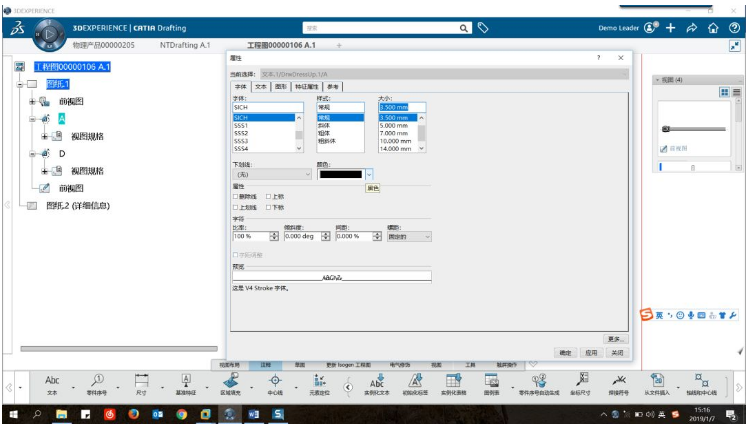This screenshot has height=429, width=749.
Task: Select the 零件序号 balloon tool
Action: pyautogui.click(x=96, y=385)
